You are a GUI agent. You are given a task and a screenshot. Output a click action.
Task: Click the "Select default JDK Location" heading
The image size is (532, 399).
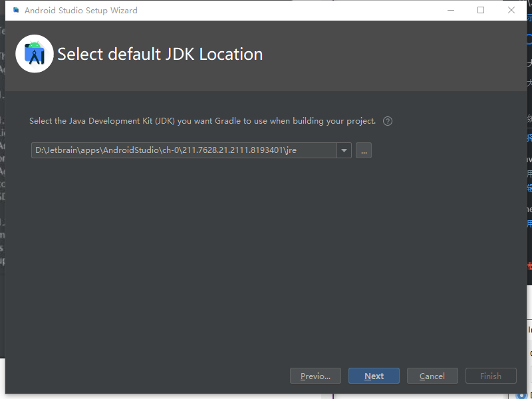tap(160, 55)
